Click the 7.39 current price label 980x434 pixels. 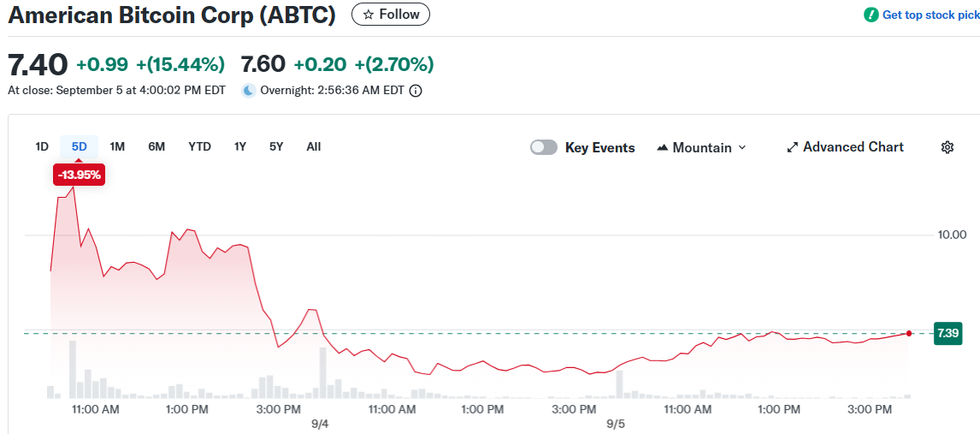click(948, 333)
